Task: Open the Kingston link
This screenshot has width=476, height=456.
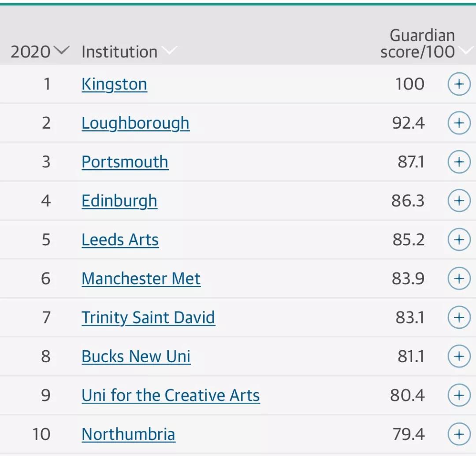Action: [115, 84]
